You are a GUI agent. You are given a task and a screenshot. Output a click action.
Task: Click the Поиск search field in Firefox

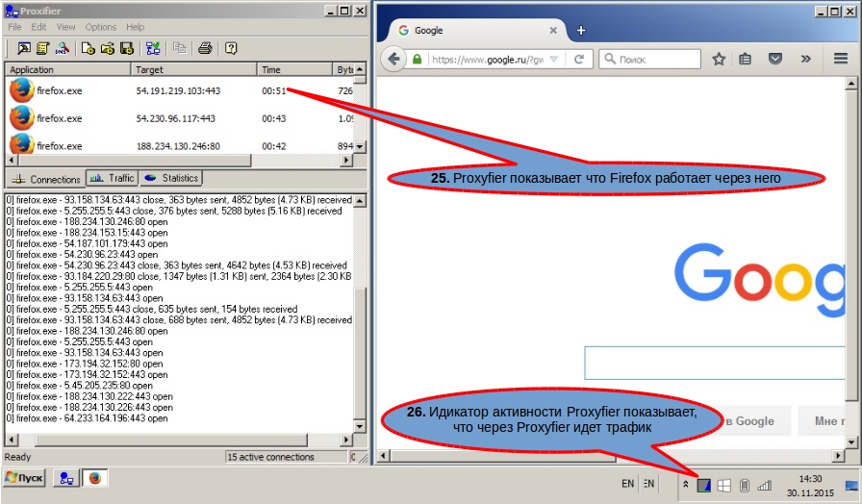650,59
